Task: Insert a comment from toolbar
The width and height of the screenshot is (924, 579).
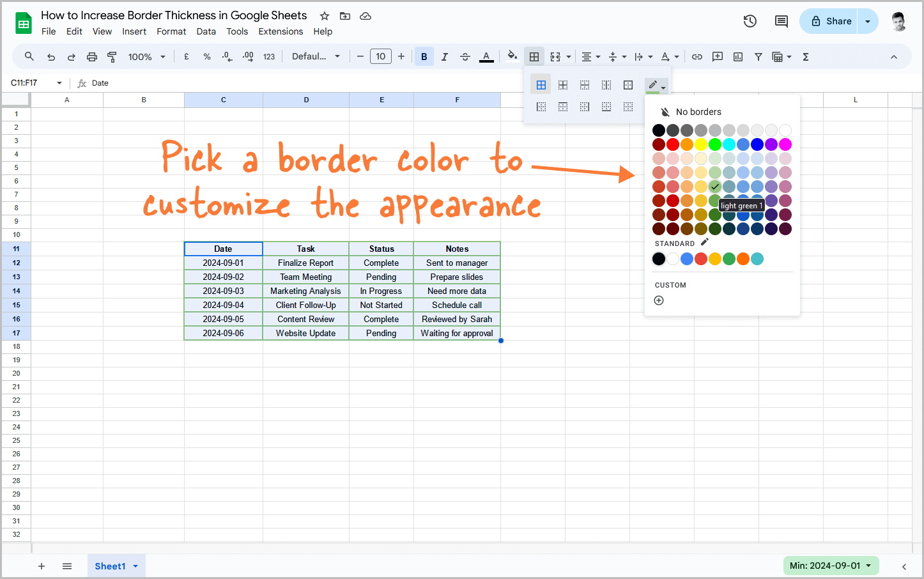Action: (718, 57)
